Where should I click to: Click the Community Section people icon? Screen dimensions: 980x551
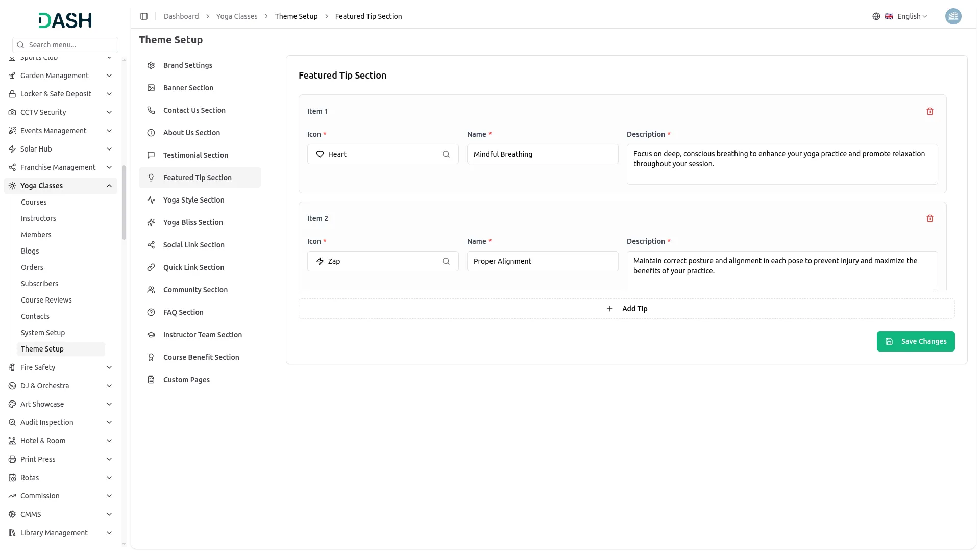tap(151, 290)
